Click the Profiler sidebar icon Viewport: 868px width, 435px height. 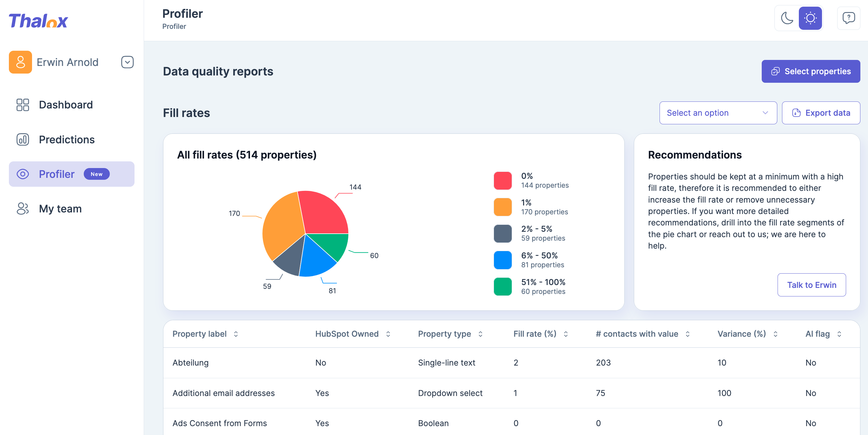(x=23, y=174)
